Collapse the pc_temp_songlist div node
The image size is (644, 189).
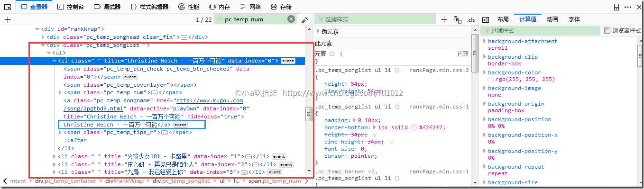[x=43, y=45]
